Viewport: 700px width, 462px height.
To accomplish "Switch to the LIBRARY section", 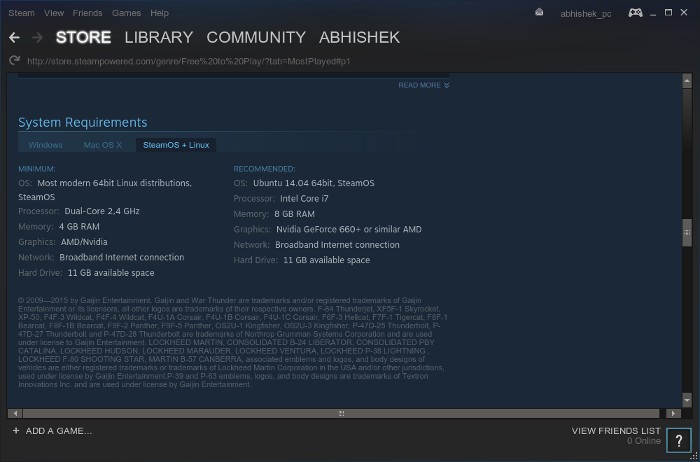I will pos(159,37).
